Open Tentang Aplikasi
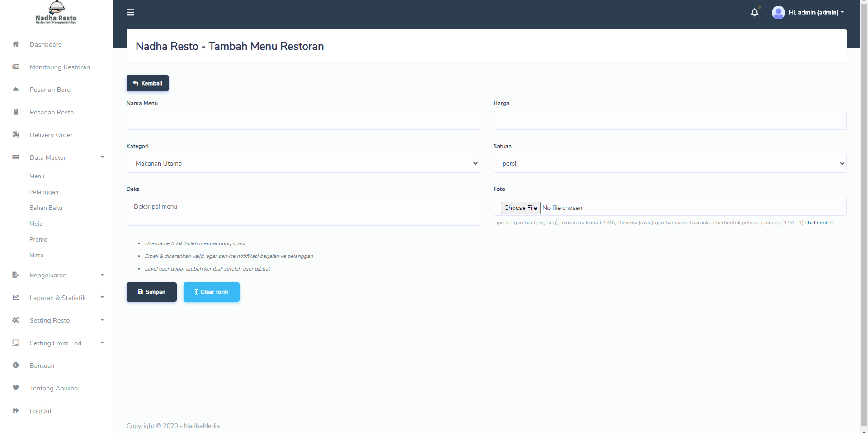 (54, 388)
